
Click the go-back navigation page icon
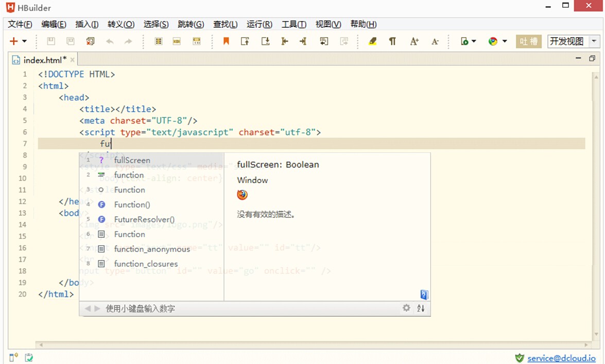tap(324, 41)
